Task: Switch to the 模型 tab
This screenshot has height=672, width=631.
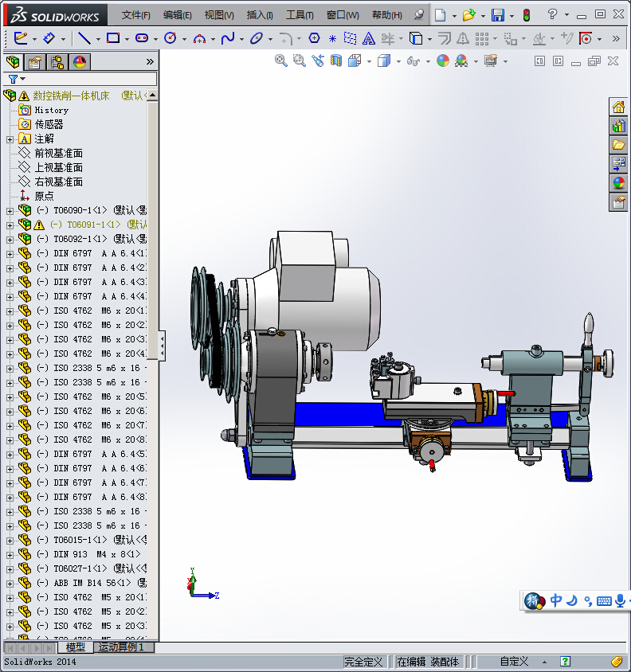Action: (76, 647)
